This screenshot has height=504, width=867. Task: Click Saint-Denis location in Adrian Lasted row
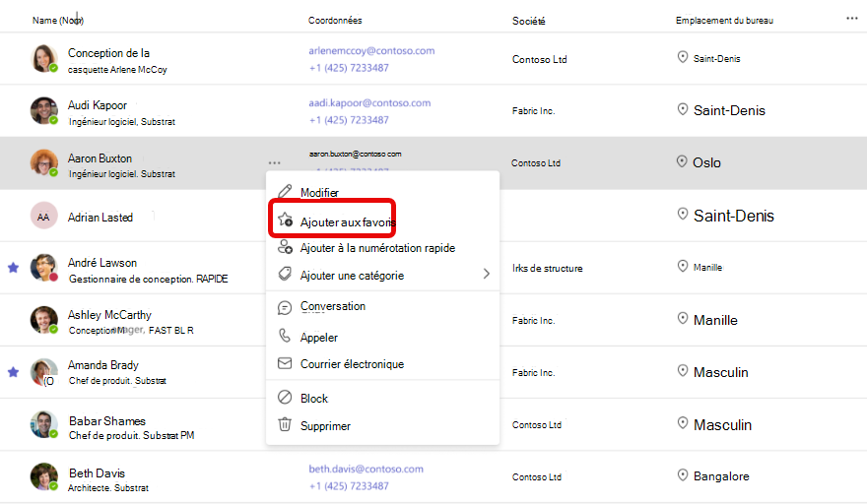pyautogui.click(x=734, y=216)
